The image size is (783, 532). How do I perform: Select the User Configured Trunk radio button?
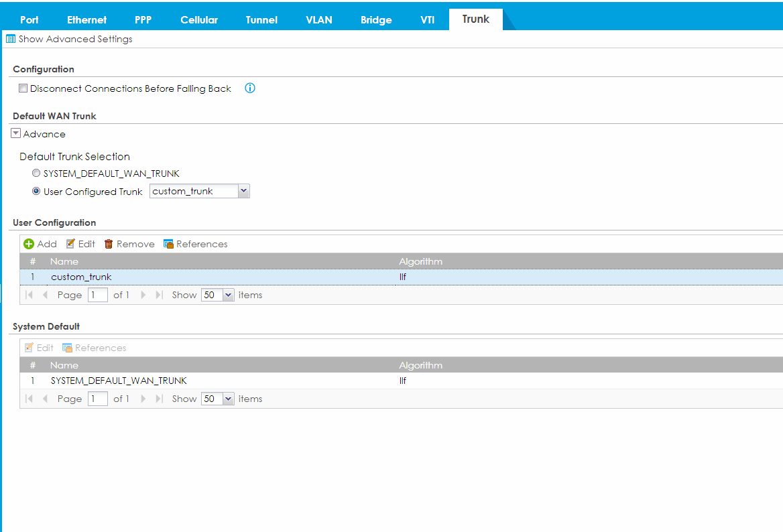(37, 192)
